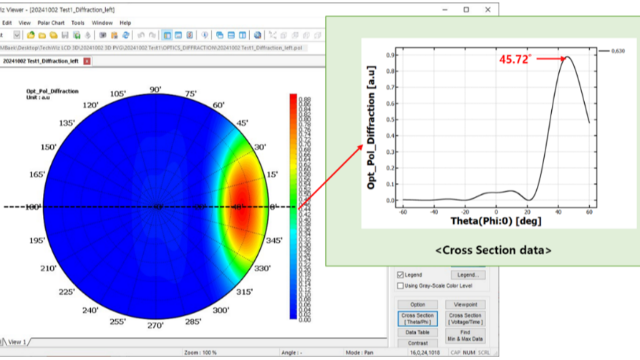This screenshot has width=640, height=360.
Task: Uncheck the Legend checkbox
Action: pyautogui.click(x=400, y=275)
